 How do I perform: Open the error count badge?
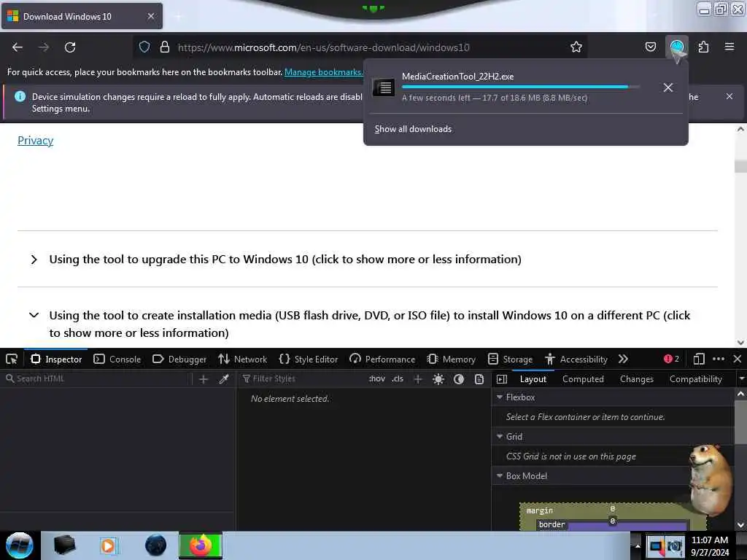(x=671, y=359)
